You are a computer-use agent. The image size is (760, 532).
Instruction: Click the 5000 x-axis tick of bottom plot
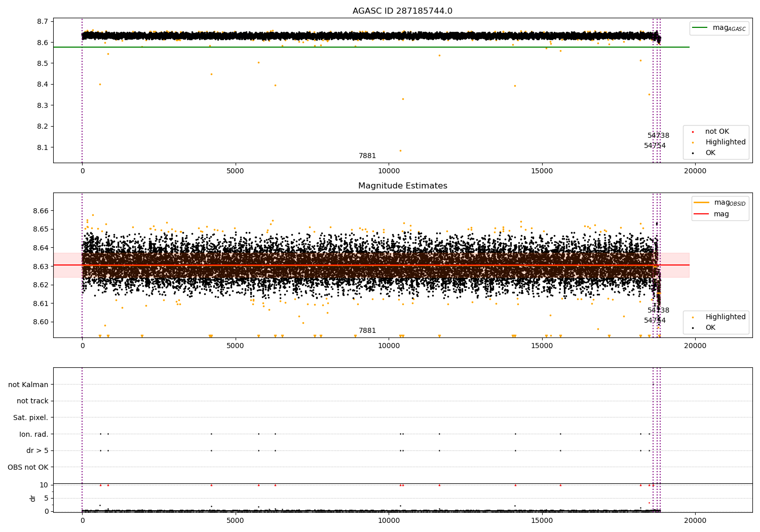click(236, 520)
